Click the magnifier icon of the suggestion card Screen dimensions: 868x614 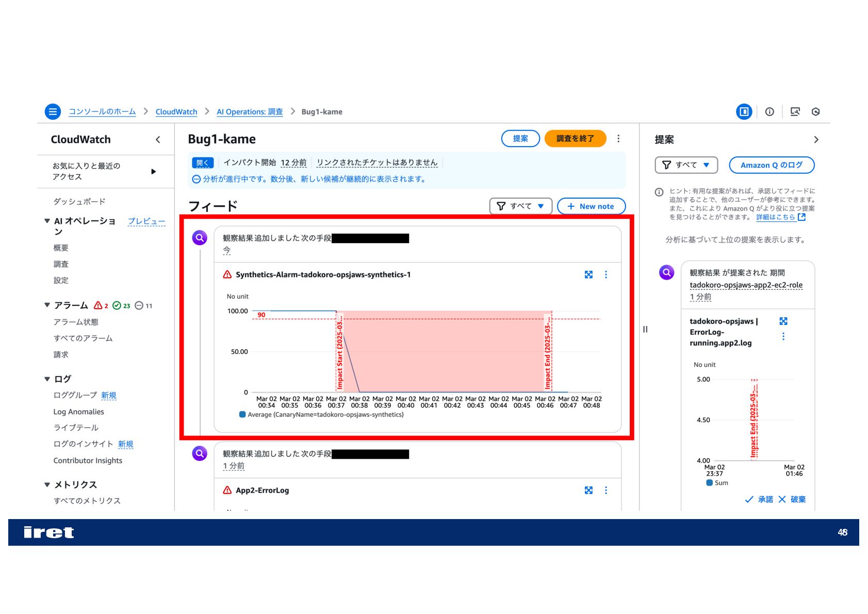[667, 272]
